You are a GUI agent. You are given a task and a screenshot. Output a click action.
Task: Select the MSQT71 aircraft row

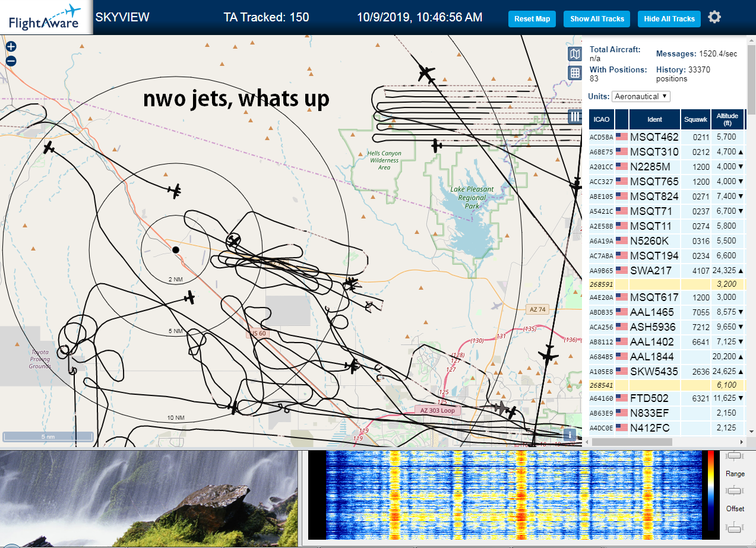pyautogui.click(x=666, y=211)
